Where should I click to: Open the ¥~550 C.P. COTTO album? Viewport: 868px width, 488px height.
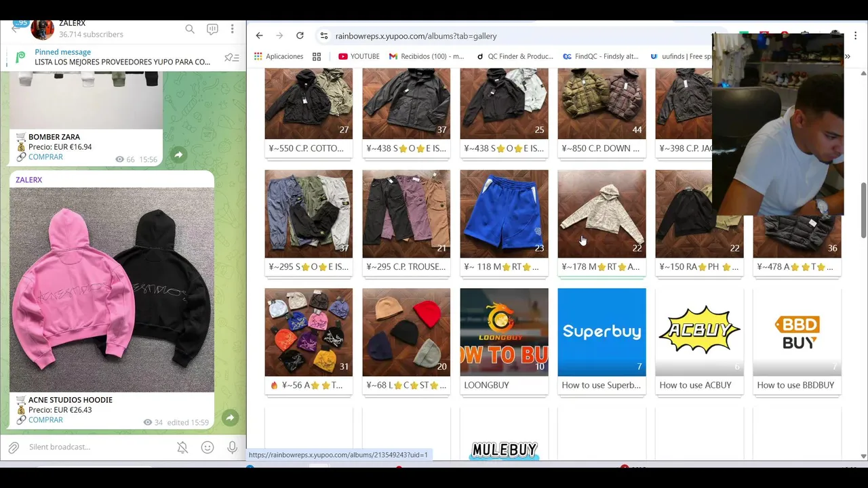coord(309,114)
